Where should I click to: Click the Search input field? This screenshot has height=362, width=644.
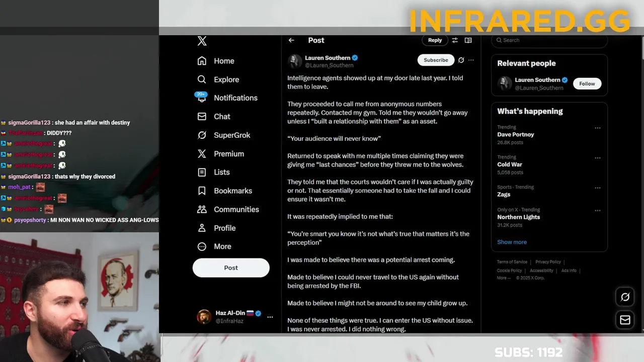pos(549,40)
